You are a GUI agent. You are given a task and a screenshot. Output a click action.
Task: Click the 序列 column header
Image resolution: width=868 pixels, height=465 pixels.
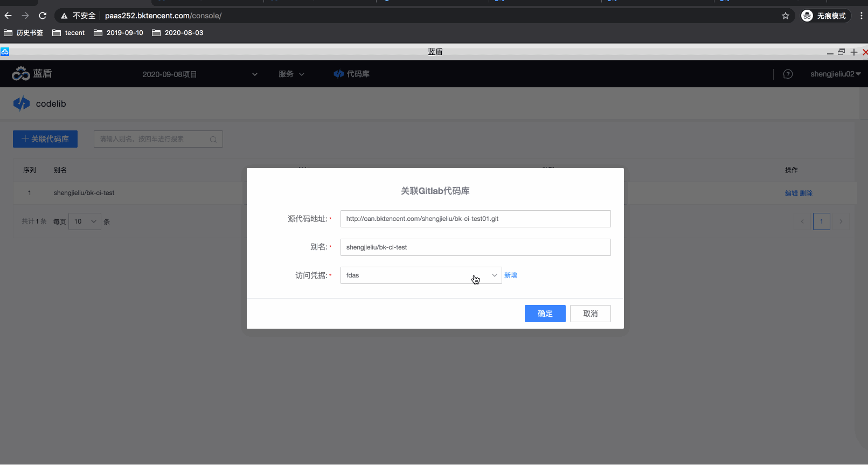30,170
